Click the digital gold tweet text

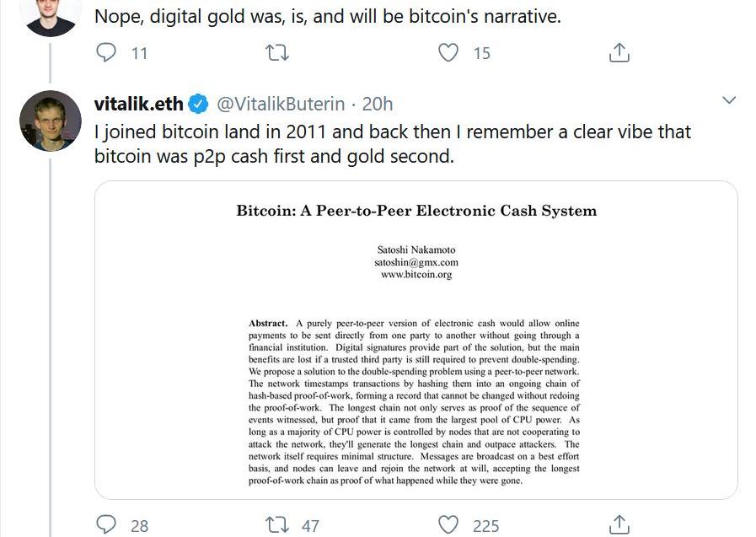327,16
